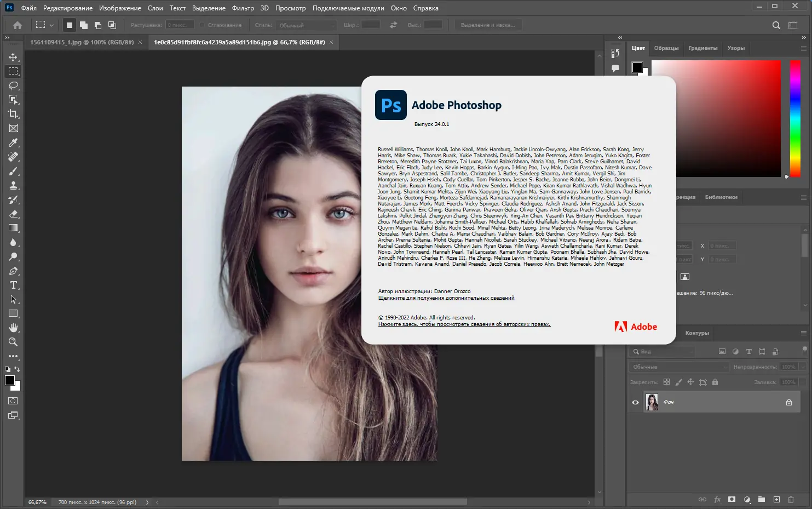Image resolution: width=812 pixels, height=509 pixels.
Task: Open the Цвет panel options menu
Action: pyautogui.click(x=803, y=48)
